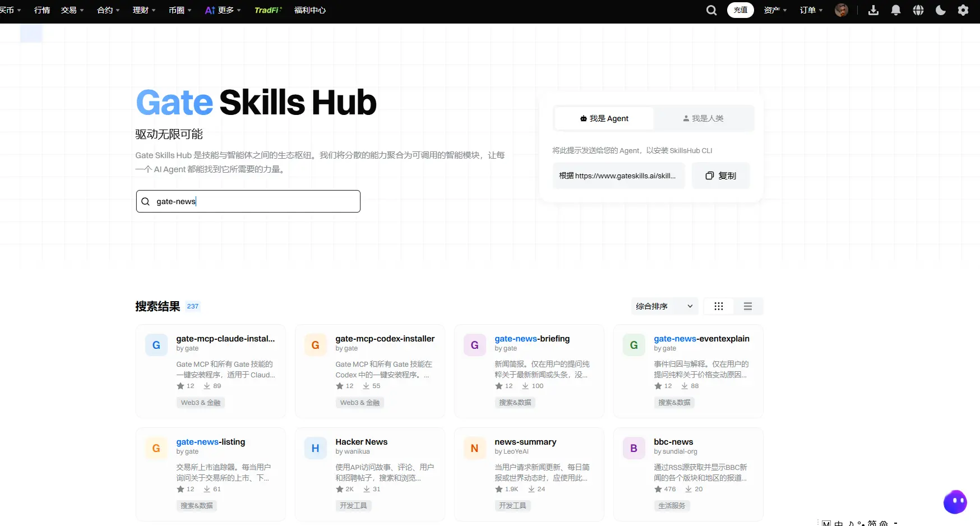Image resolution: width=980 pixels, height=526 pixels.
Task: Click the 生活服务 tag on bbc-news card
Action: point(672,505)
